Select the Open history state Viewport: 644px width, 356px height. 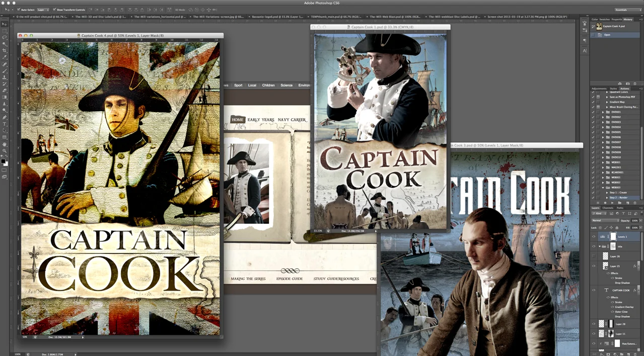[x=616, y=35]
